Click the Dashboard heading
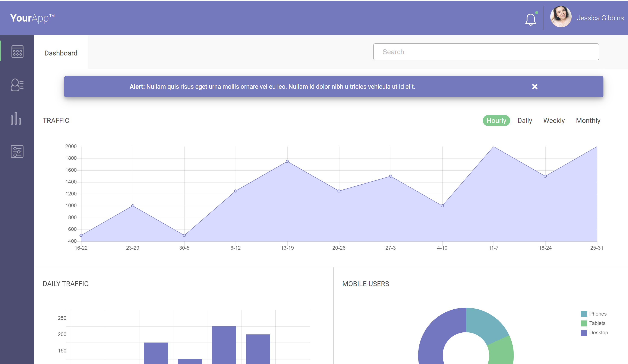The height and width of the screenshot is (364, 628). [x=61, y=53]
